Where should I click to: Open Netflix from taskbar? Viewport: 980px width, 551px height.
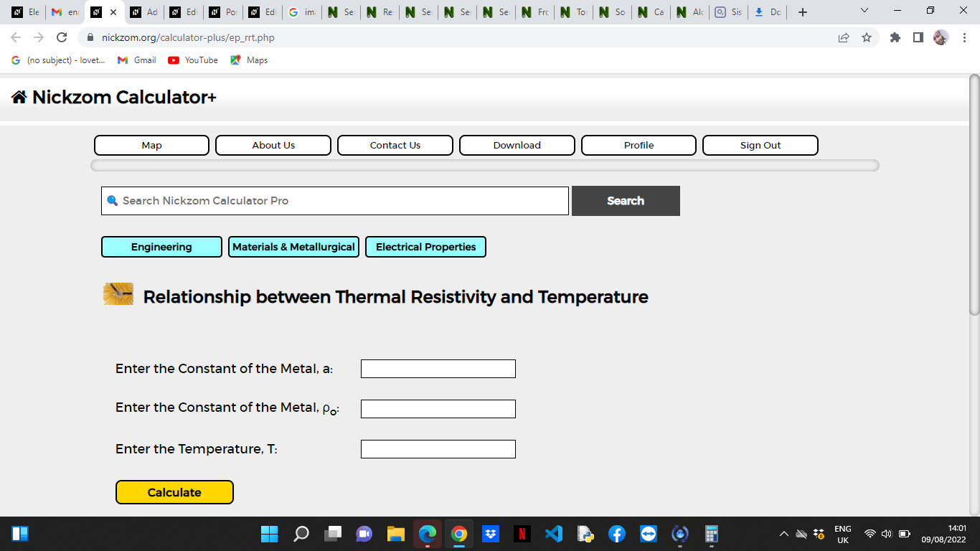click(522, 534)
